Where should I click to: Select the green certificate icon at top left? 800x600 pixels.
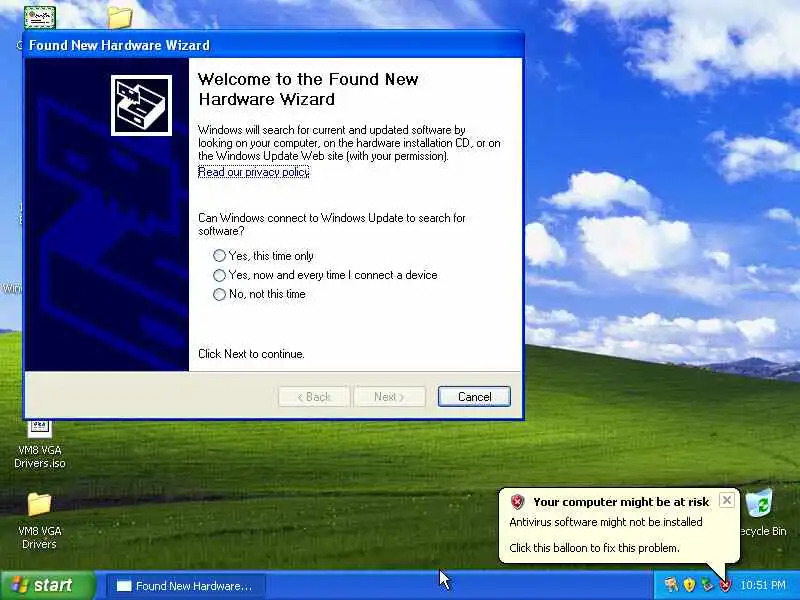pos(40,17)
